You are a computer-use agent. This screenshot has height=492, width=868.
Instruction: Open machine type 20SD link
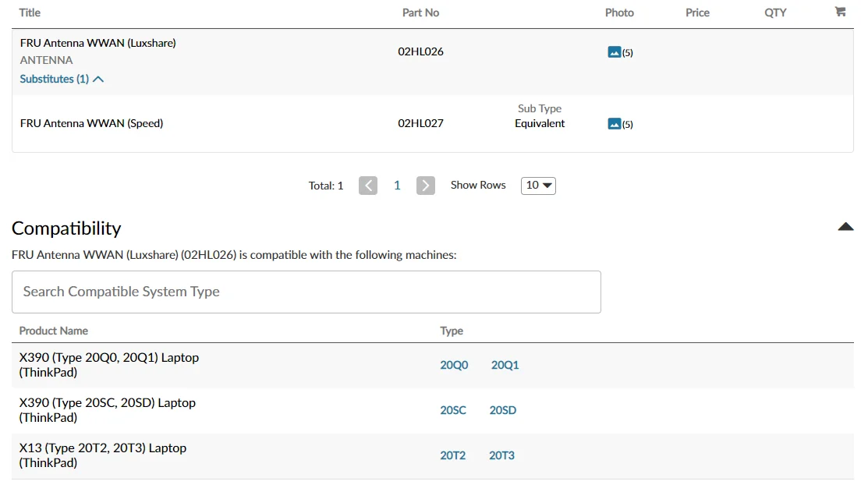point(503,410)
